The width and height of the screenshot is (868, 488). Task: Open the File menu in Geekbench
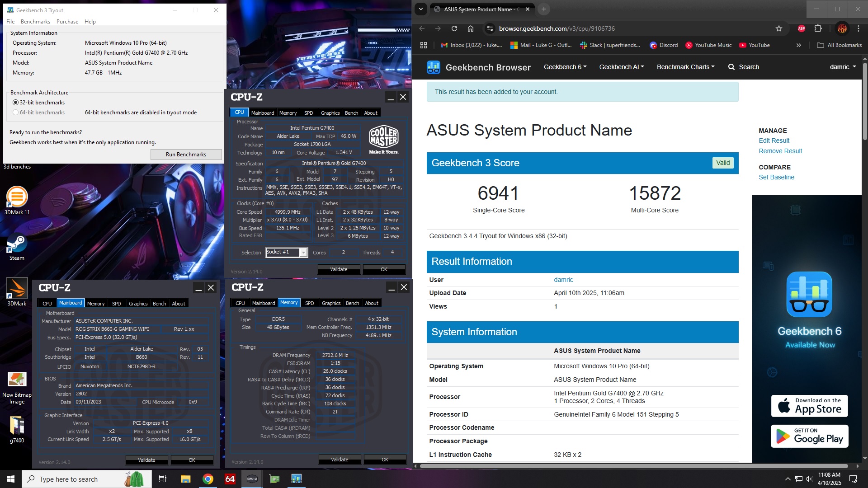[x=10, y=22]
